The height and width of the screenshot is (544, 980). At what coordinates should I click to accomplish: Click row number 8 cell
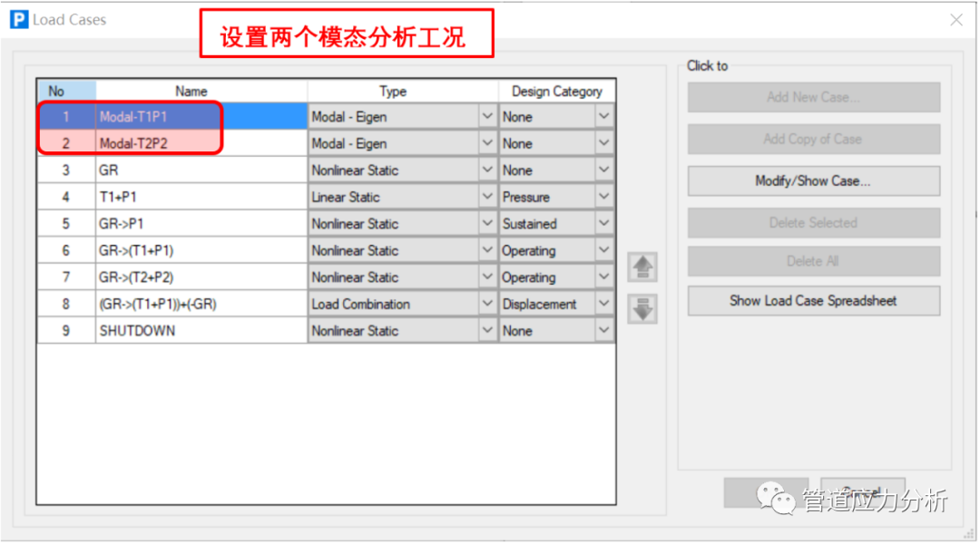[66, 304]
